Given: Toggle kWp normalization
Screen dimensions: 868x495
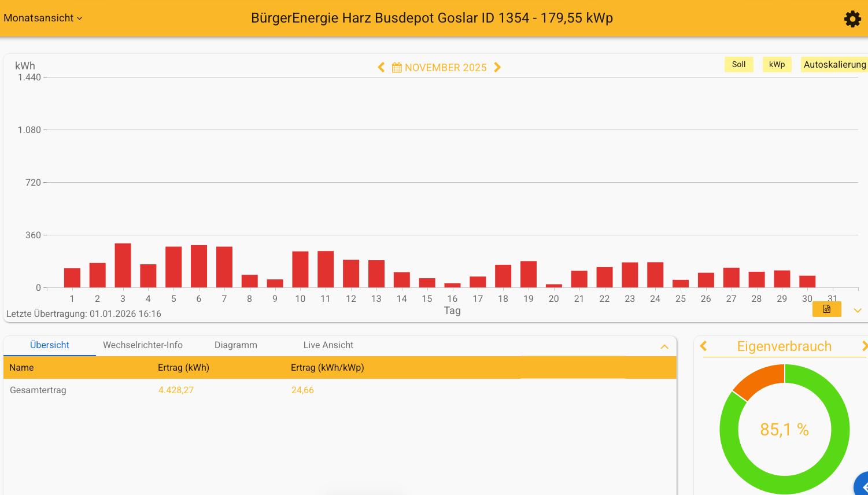Looking at the screenshot, I should click(x=777, y=65).
